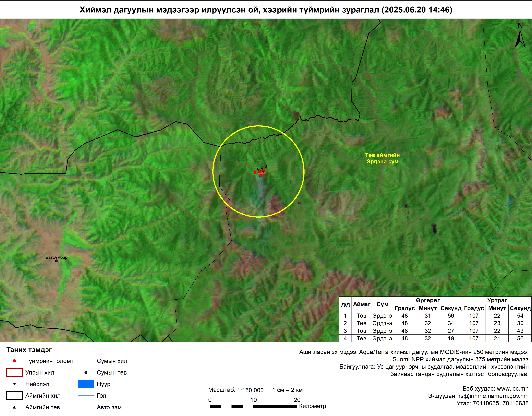532x416 pixels.
Task: Click latitude seconds 56 in row 1
Action: pyautogui.click(x=451, y=316)
